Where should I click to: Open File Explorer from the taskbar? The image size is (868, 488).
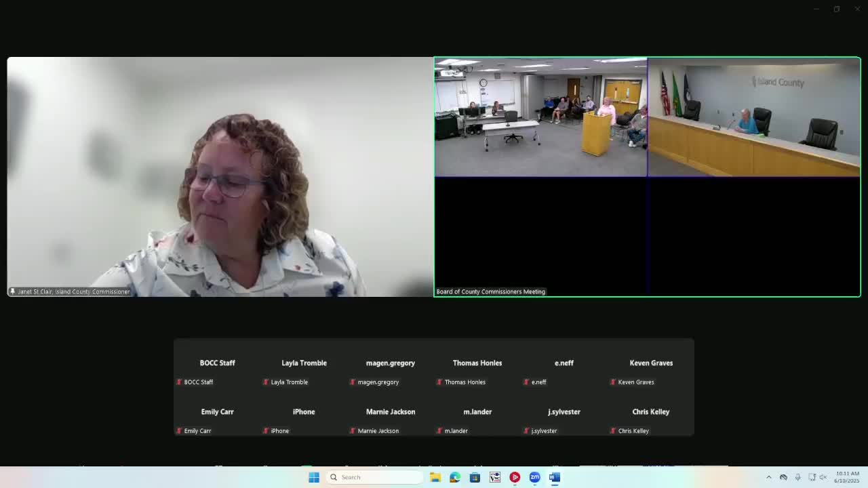pos(435,477)
